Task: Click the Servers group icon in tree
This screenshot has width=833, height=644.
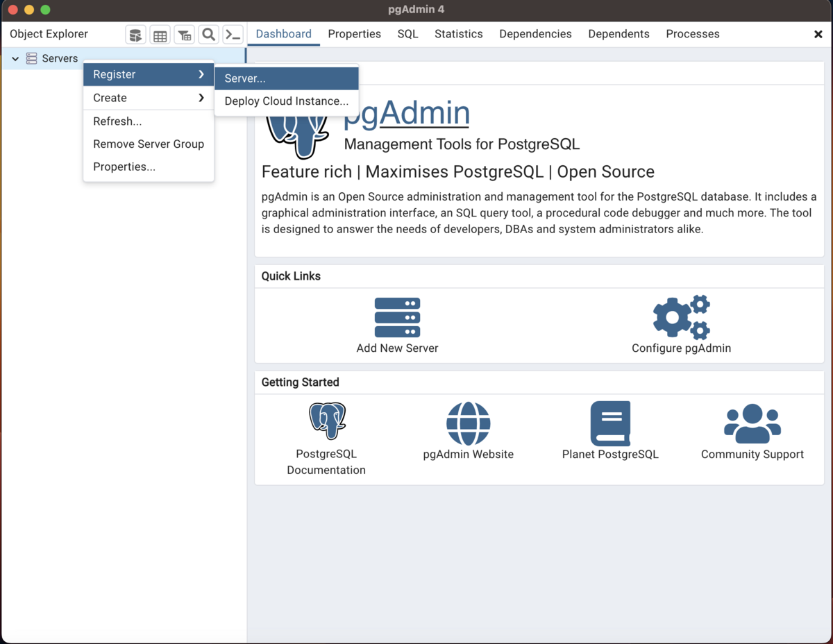Action: click(31, 58)
